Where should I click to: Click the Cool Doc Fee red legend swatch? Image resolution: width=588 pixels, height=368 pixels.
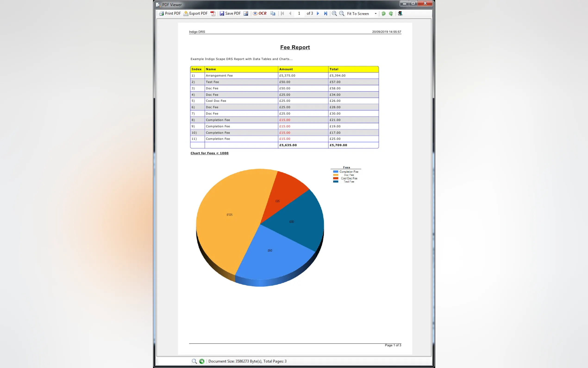(x=336, y=178)
